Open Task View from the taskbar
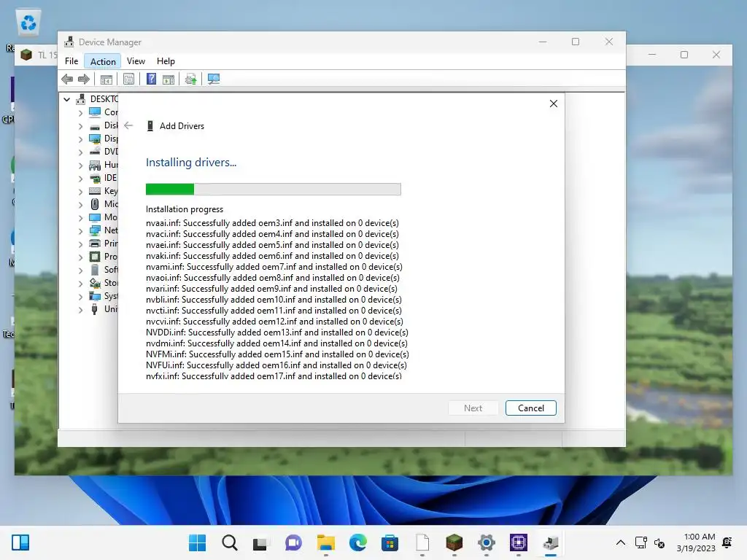 pos(260,542)
